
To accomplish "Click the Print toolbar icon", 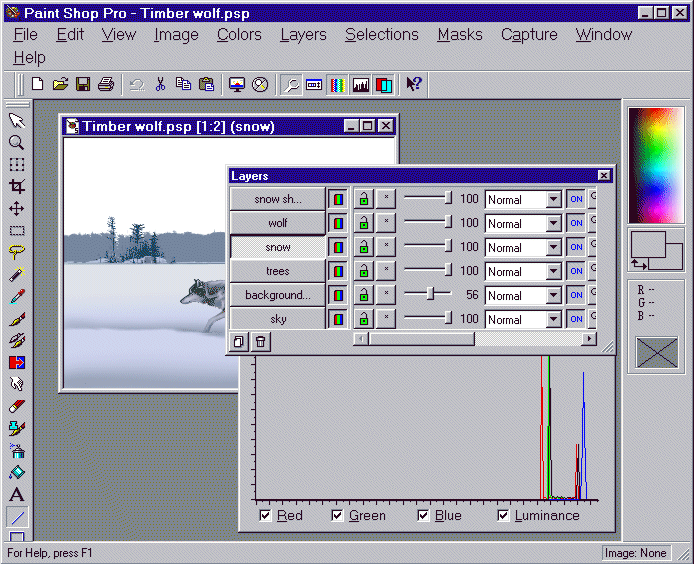I will click(x=106, y=85).
